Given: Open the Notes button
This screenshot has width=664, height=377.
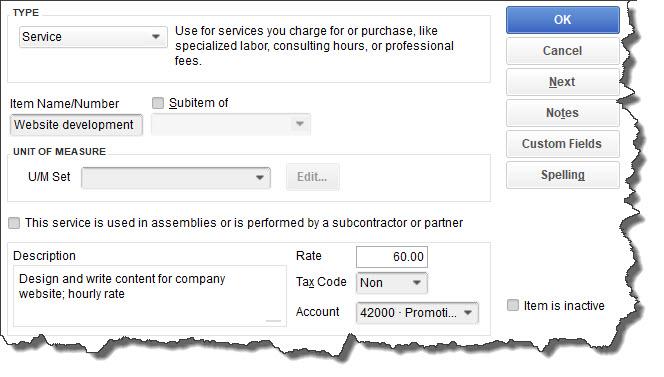Looking at the screenshot, I should 562,113.
